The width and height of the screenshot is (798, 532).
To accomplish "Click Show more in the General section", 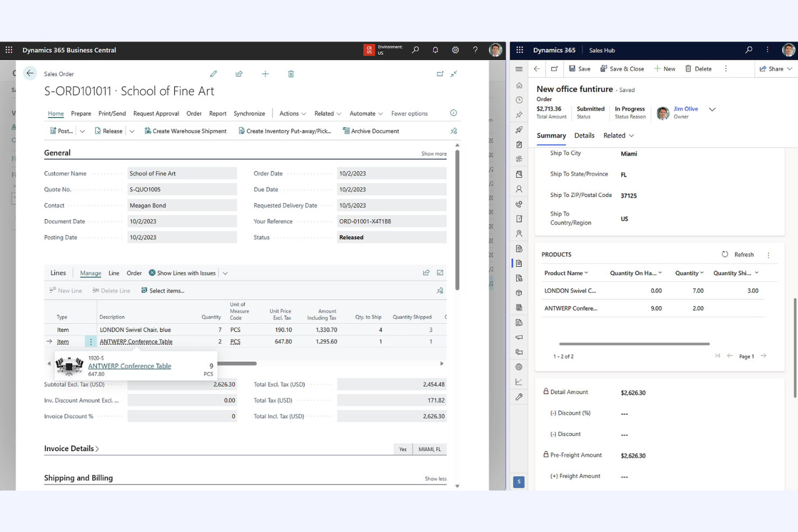I will [x=434, y=153].
